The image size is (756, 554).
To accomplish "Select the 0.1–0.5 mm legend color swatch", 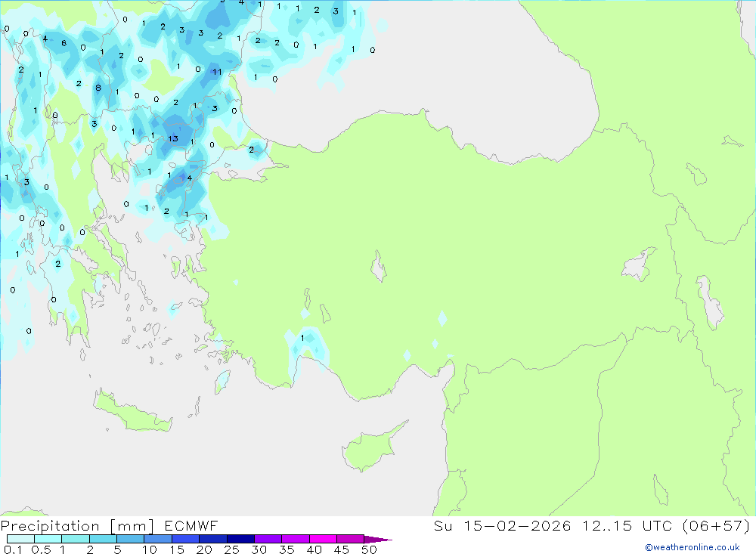I will (x=20, y=539).
